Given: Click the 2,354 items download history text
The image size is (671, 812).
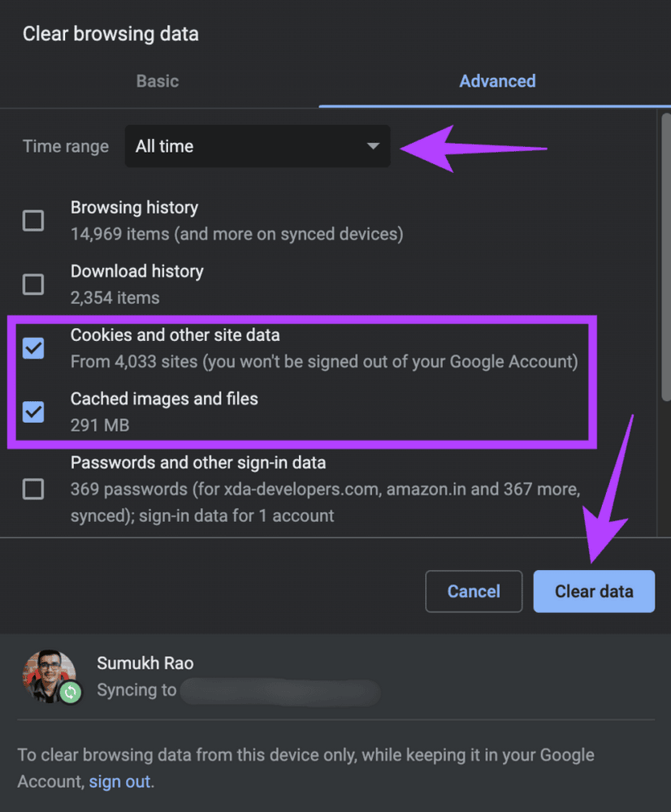Looking at the screenshot, I should pos(115,298).
